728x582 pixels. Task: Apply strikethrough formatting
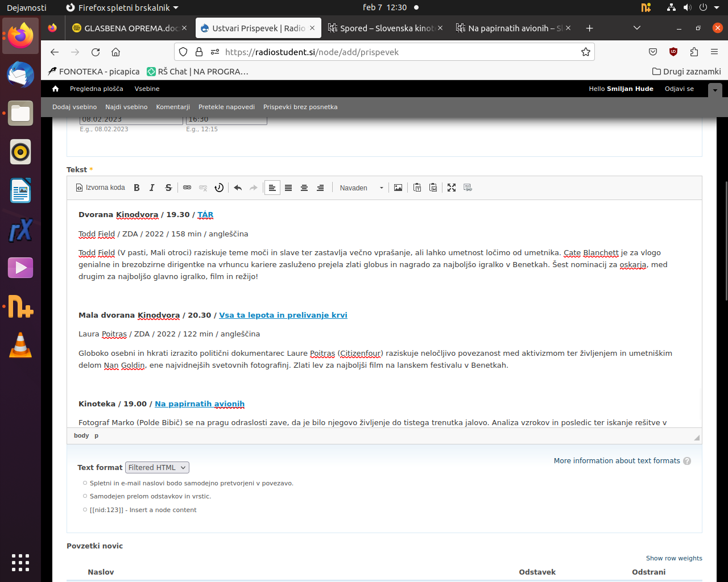pos(168,188)
